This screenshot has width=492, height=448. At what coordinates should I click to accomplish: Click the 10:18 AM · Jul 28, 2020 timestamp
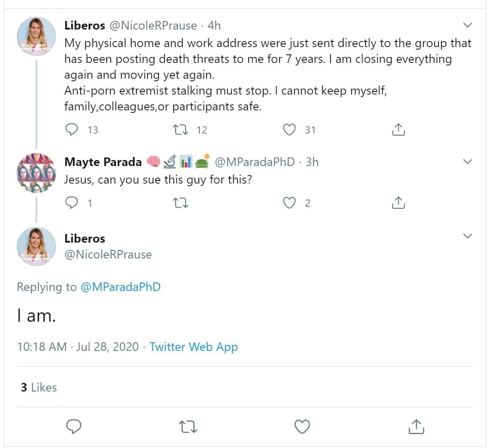78,347
